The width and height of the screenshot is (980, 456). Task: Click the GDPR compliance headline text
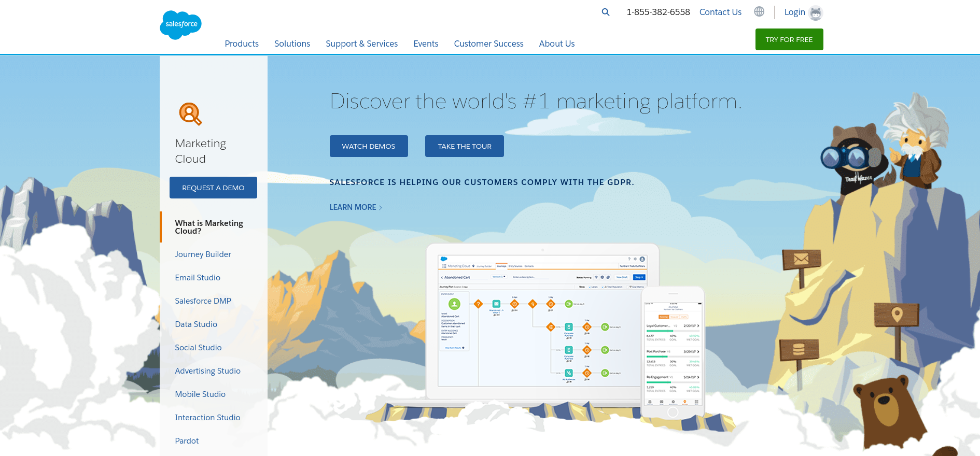point(482,182)
